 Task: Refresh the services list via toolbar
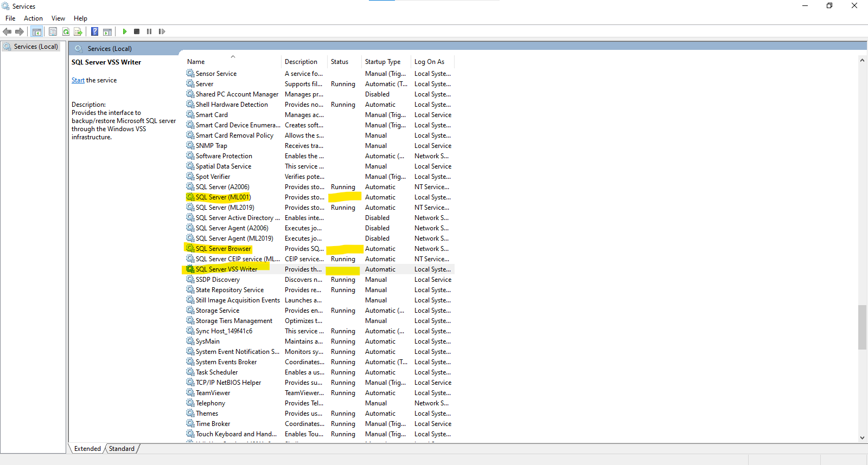click(x=66, y=31)
